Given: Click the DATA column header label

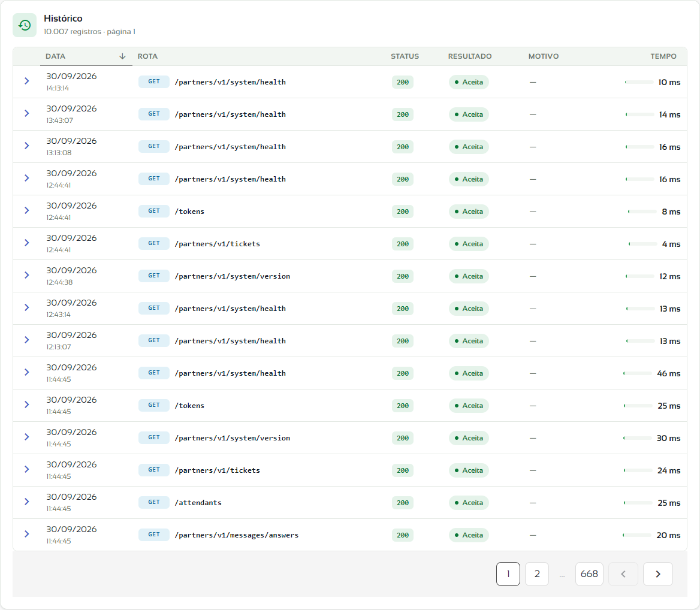Looking at the screenshot, I should point(55,56).
